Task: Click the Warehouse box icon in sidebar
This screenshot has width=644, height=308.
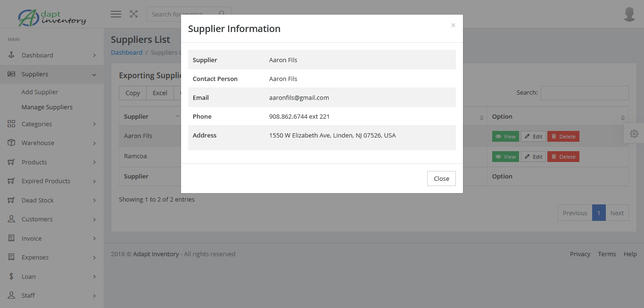Action: [12, 143]
